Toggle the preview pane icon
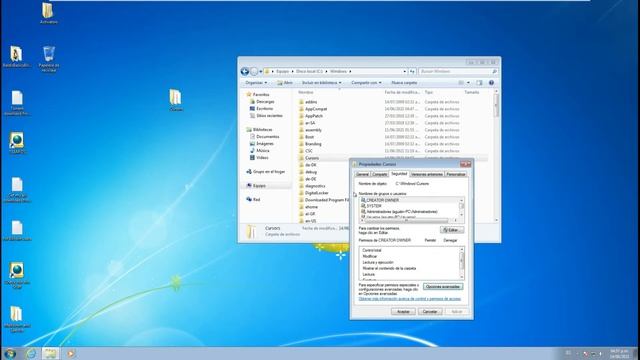Viewport: 640px width, 360px height. 480,83
